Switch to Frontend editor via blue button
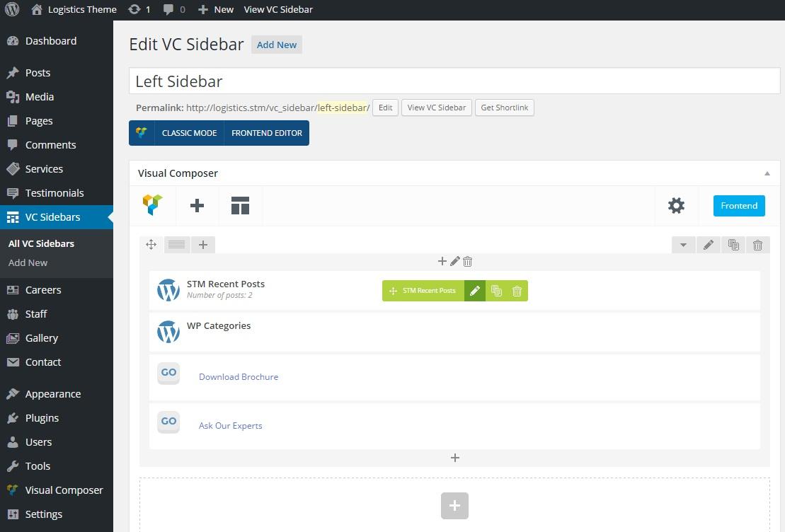785x532 pixels. 738,206
